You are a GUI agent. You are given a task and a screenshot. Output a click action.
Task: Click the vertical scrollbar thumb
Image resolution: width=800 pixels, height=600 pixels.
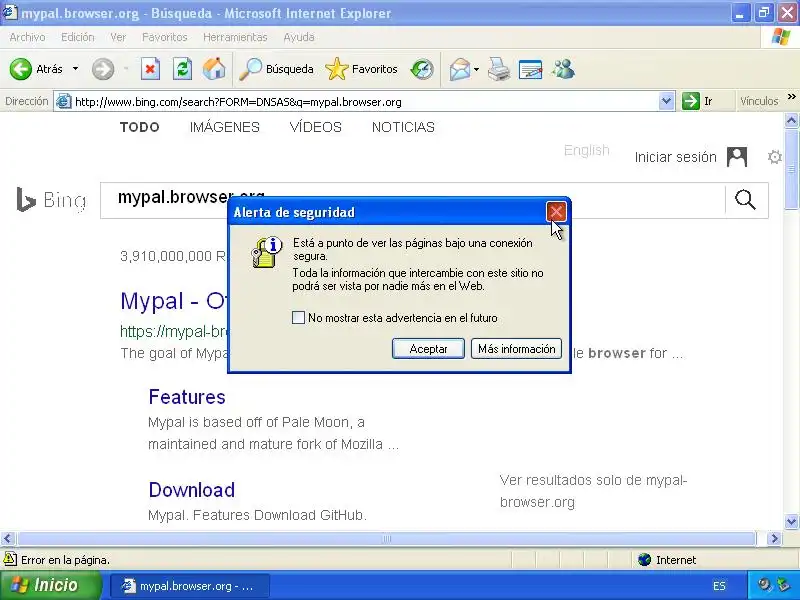[x=791, y=169]
